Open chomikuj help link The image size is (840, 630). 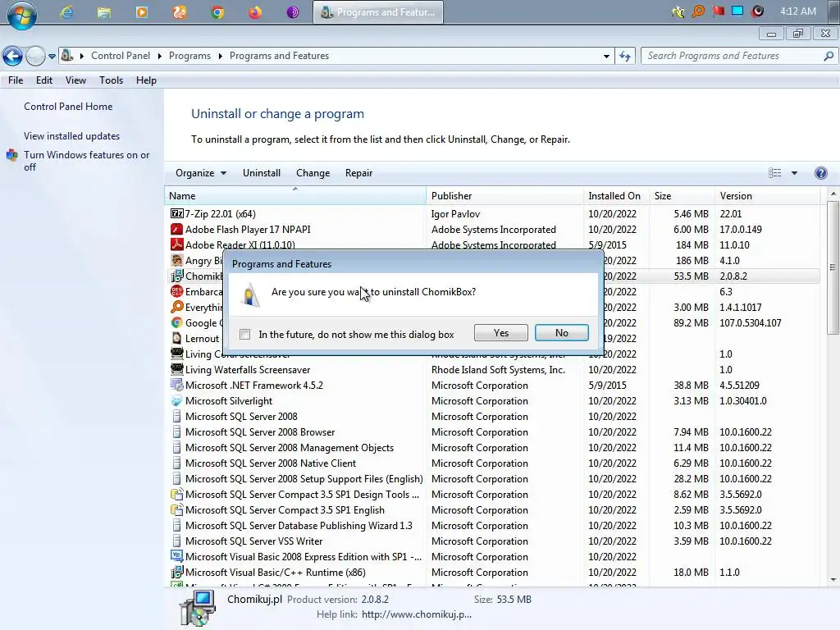[417, 614]
